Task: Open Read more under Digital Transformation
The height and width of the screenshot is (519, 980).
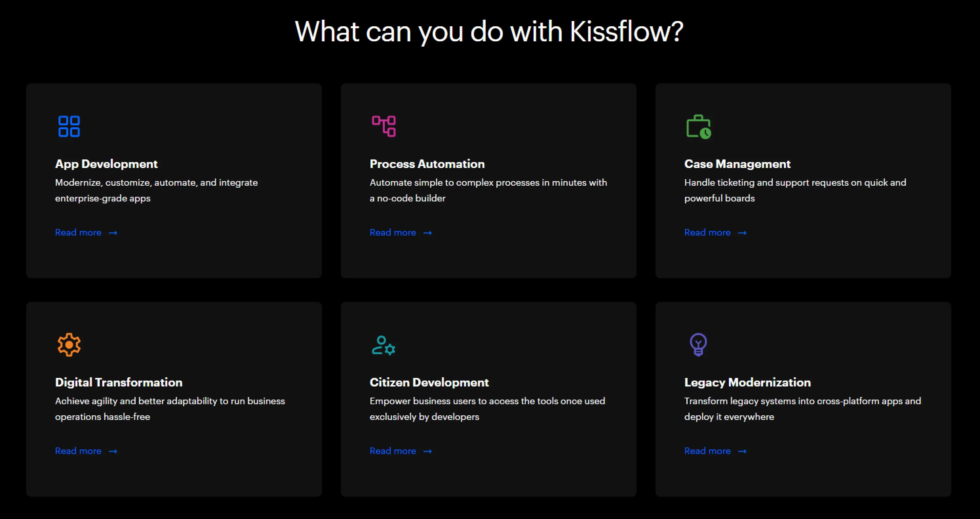Action: pos(78,451)
